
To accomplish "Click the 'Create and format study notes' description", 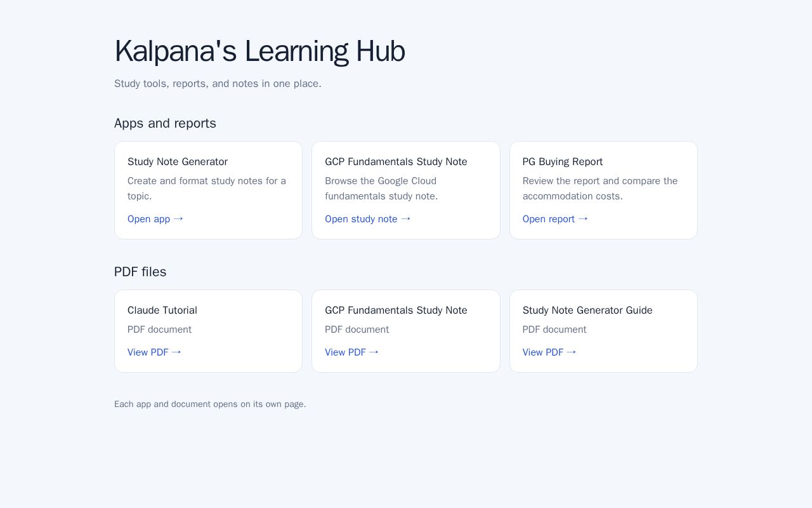I will click(208, 189).
